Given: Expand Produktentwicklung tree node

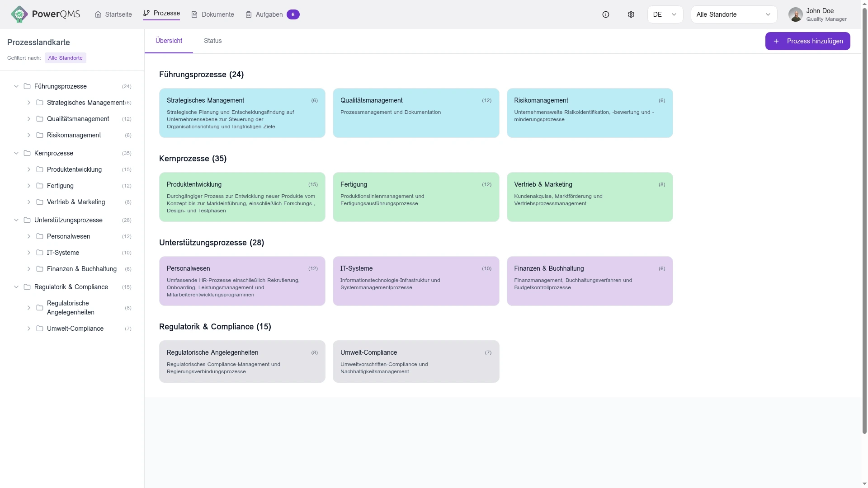Looking at the screenshot, I should [29, 169].
